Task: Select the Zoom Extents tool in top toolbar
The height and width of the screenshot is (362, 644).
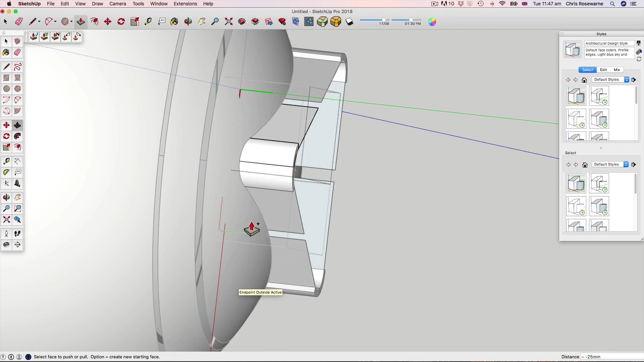Action: tap(229, 21)
